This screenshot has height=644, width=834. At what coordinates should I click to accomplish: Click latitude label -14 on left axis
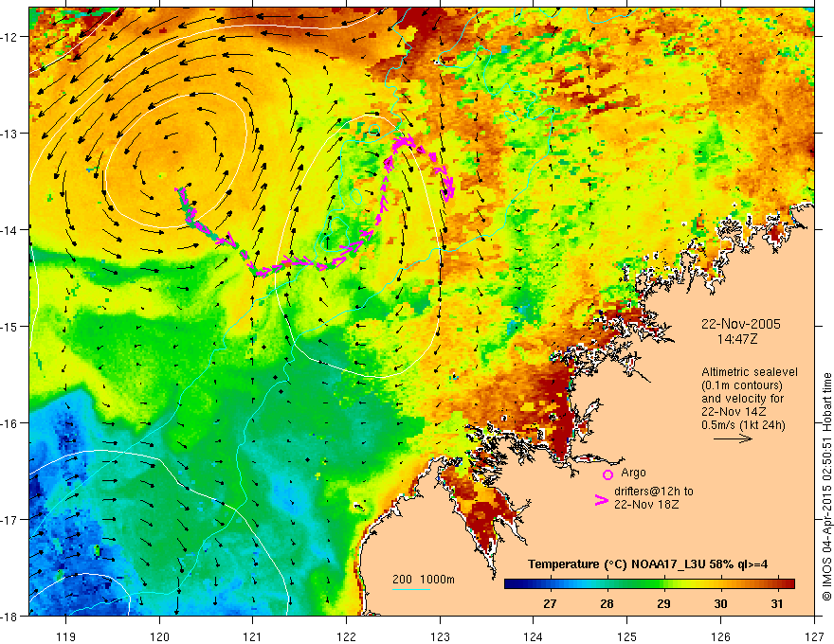[x=9, y=230]
